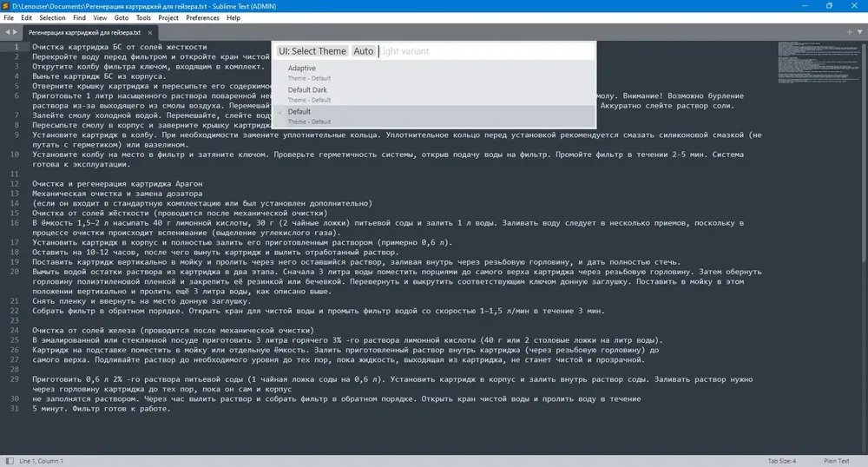The width and height of the screenshot is (868, 467).
Task: Select the Default Dark theme entry
Action: point(435,95)
